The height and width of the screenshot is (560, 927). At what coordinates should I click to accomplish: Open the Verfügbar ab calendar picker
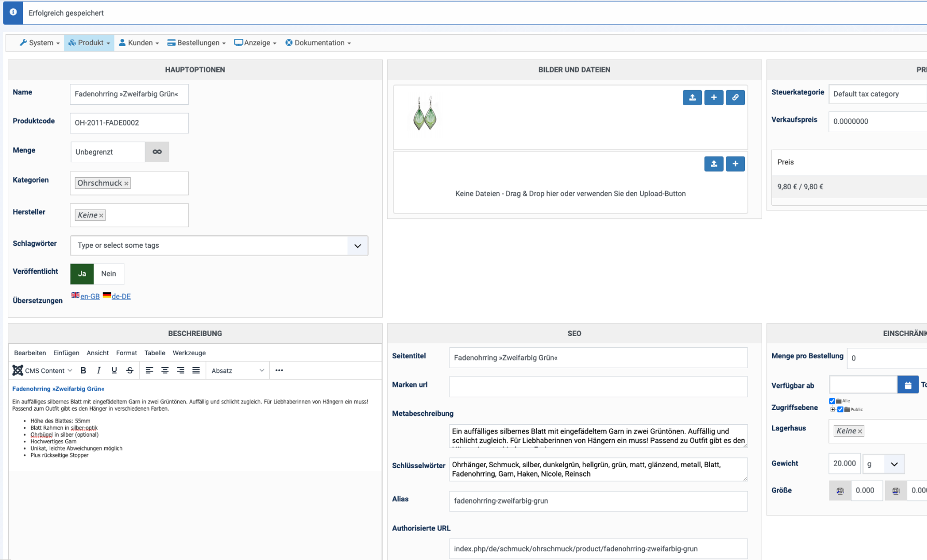(908, 385)
